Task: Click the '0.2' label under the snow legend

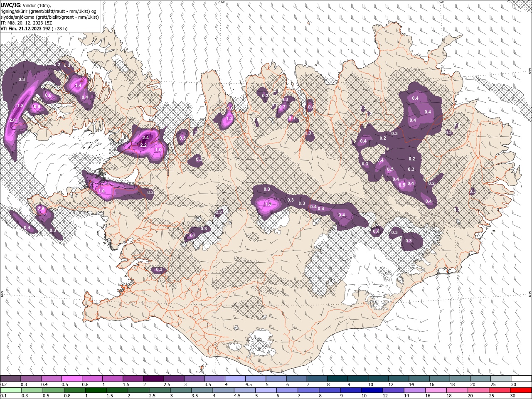Action: (x=3, y=384)
